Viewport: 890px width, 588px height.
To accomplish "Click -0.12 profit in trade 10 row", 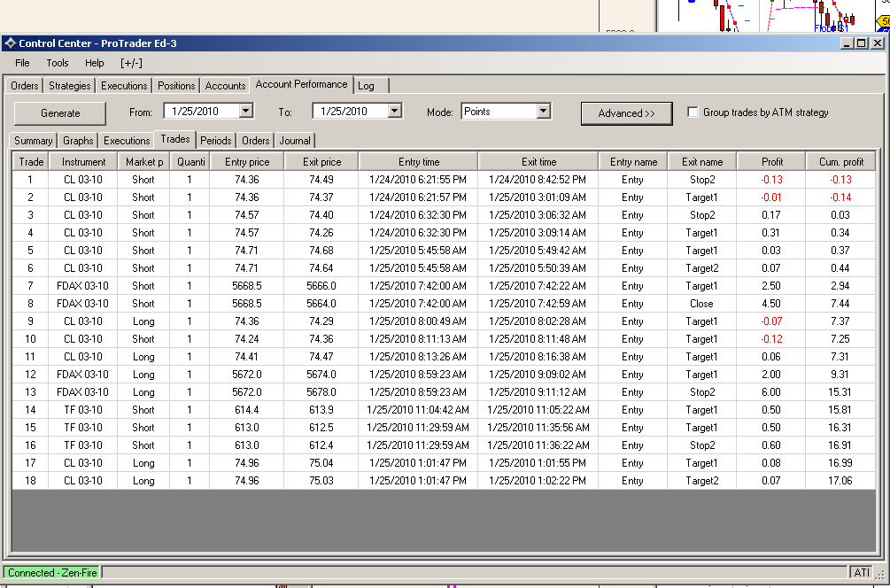I will pos(771,339).
